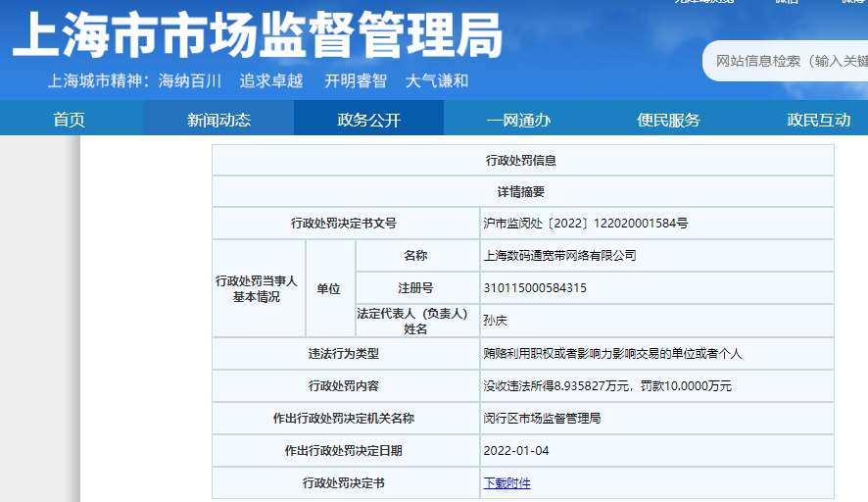
Task: Click the slogan phrase 大气谦和
Action: pyautogui.click(x=437, y=81)
